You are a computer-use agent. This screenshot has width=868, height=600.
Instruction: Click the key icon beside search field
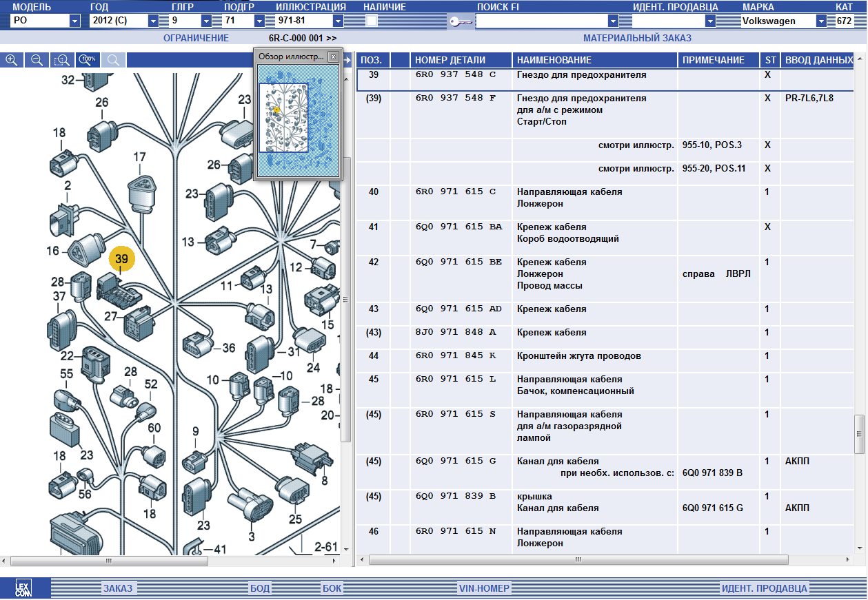(460, 21)
